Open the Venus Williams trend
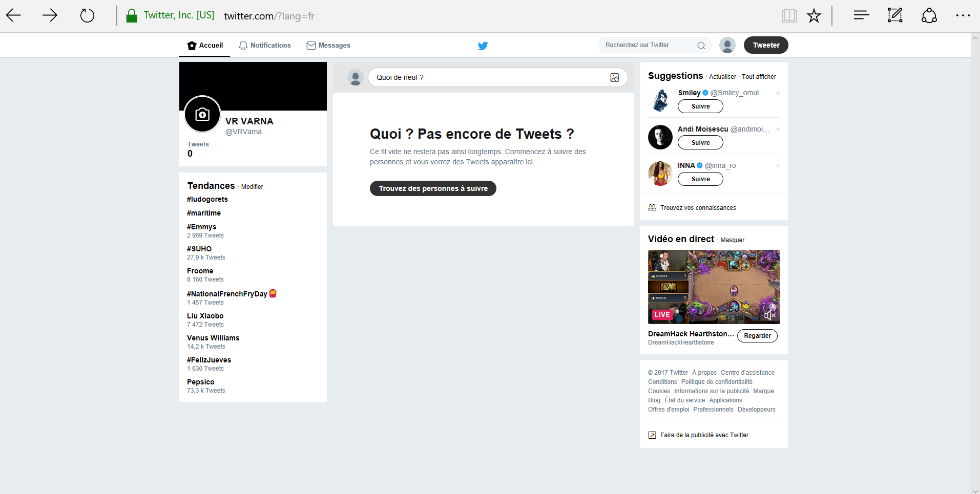 [x=213, y=338]
